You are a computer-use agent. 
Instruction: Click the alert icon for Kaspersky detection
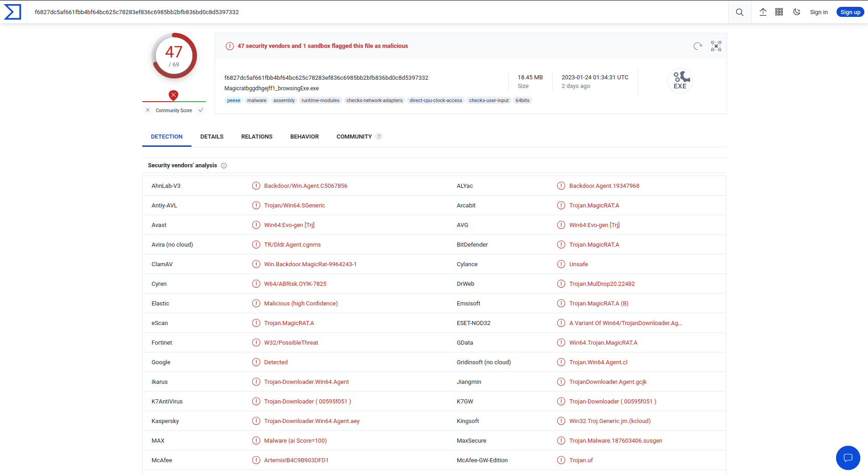click(x=256, y=421)
